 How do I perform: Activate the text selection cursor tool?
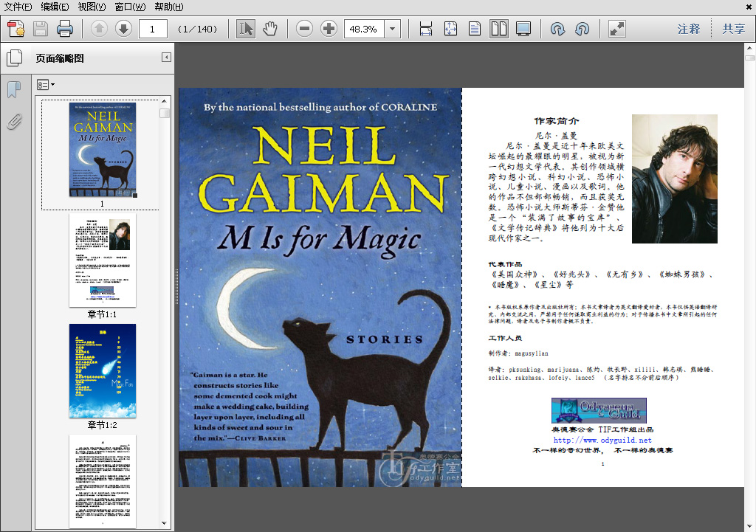click(x=245, y=29)
